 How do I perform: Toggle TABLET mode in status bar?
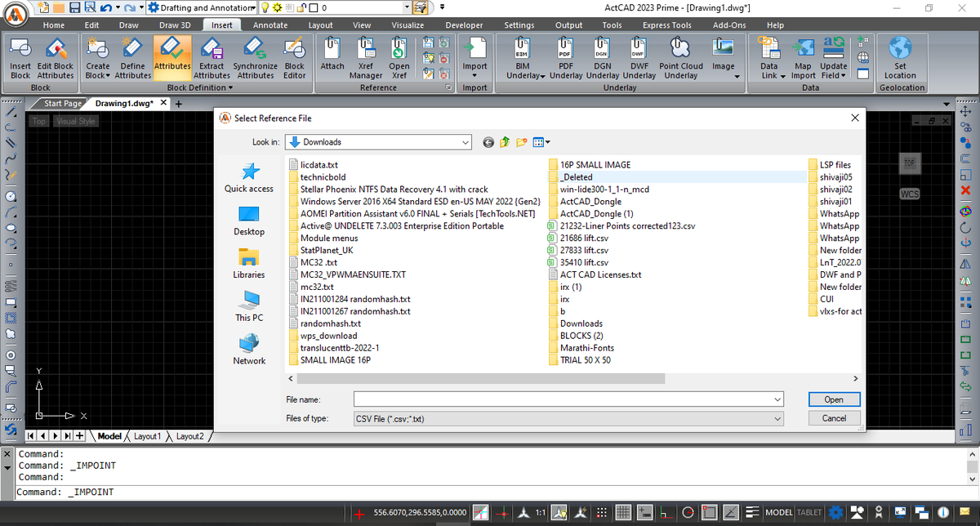point(809,512)
